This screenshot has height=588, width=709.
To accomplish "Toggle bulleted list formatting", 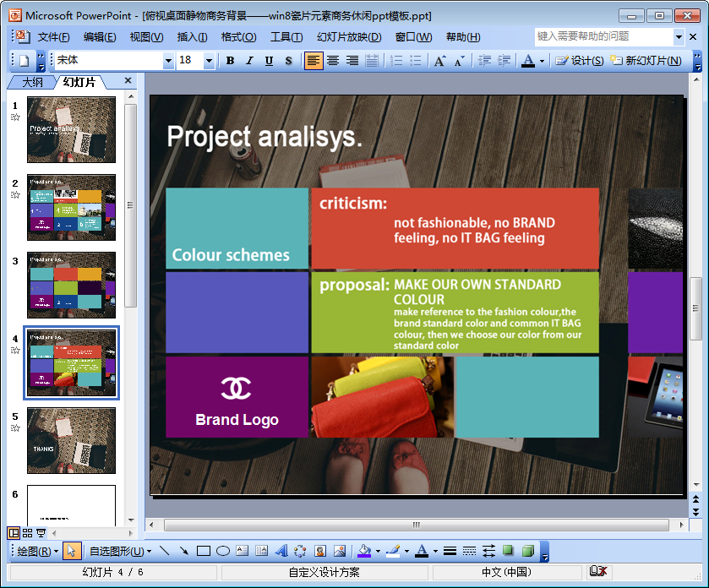I will pyautogui.click(x=416, y=61).
